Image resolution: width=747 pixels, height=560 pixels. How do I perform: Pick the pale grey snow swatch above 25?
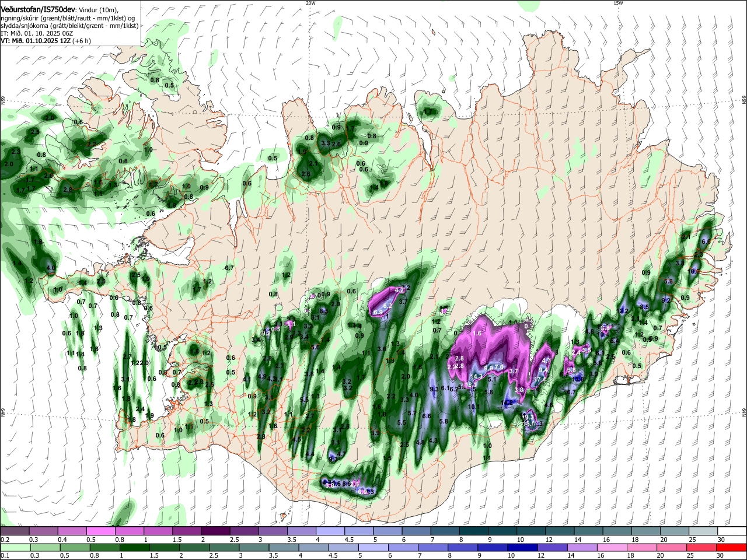(x=703, y=531)
